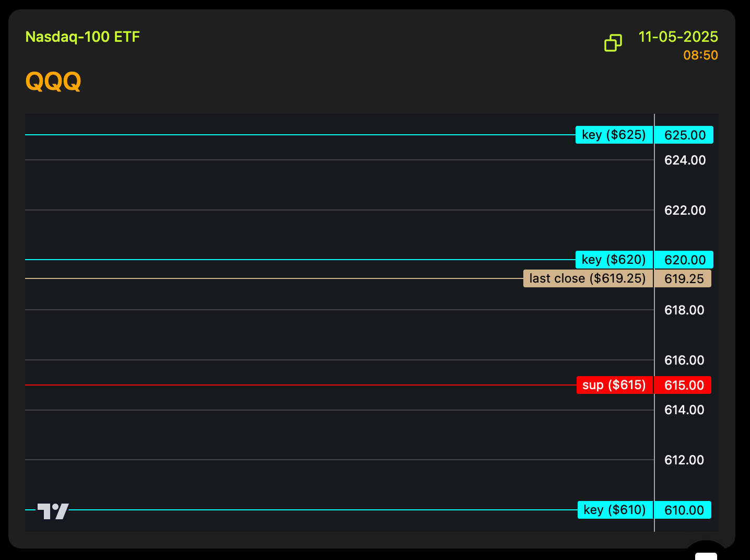Select the key ($625) level label
Screen dimensions: 750x560
tap(614, 135)
